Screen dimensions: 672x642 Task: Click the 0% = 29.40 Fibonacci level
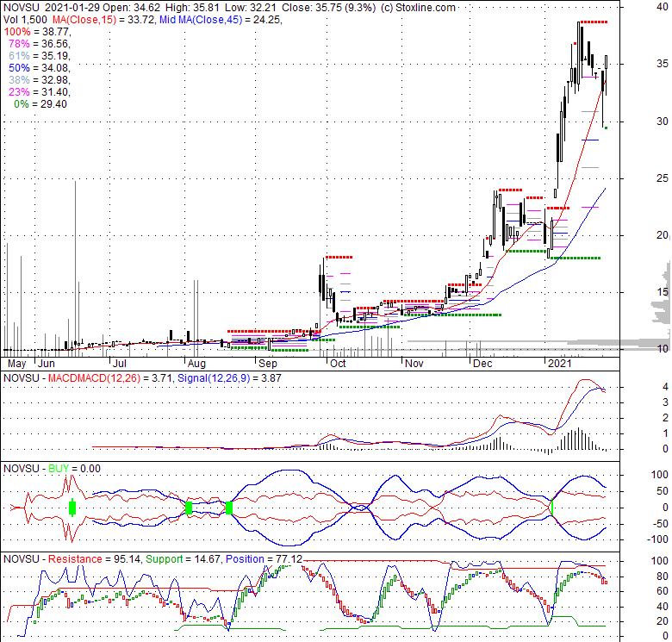(40, 104)
